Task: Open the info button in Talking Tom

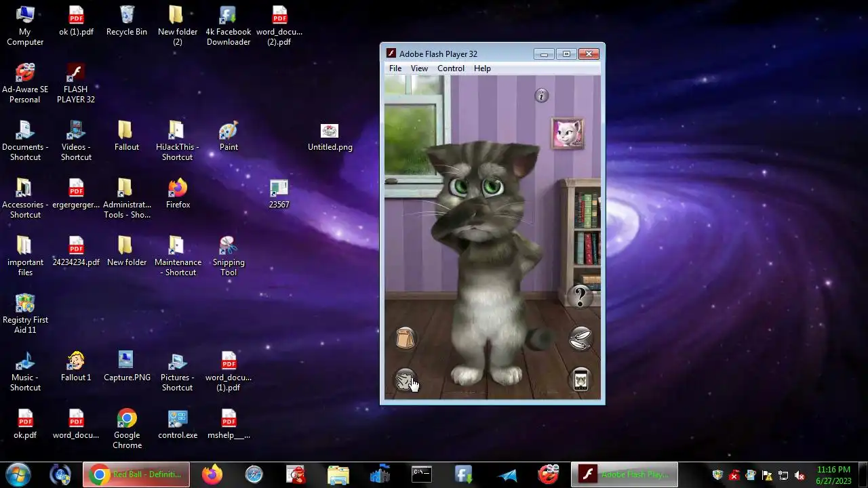Action: pos(541,96)
